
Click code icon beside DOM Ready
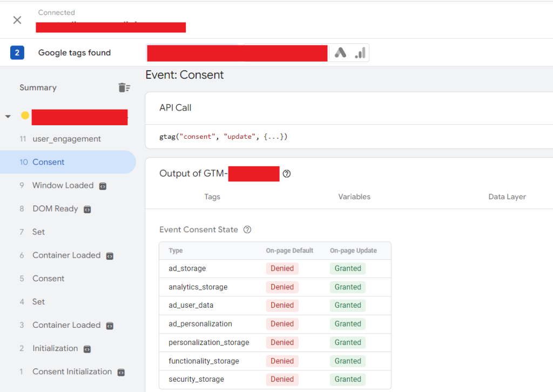pyautogui.click(x=87, y=209)
